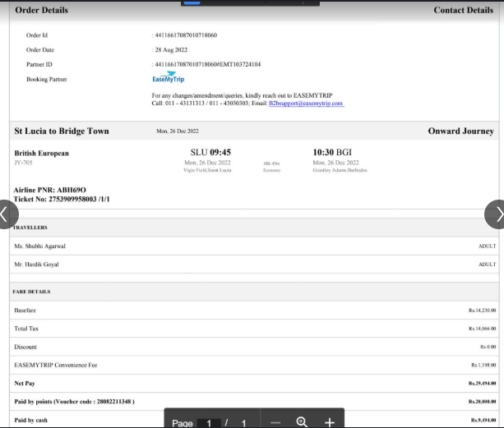504x428 pixels.
Task: Select Order Id value 44116617087010718060
Action: click(x=186, y=35)
